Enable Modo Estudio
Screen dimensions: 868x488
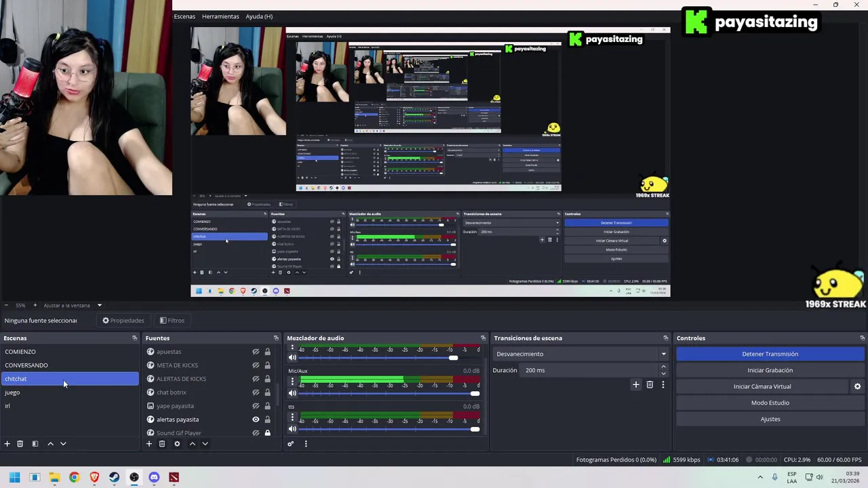770,403
